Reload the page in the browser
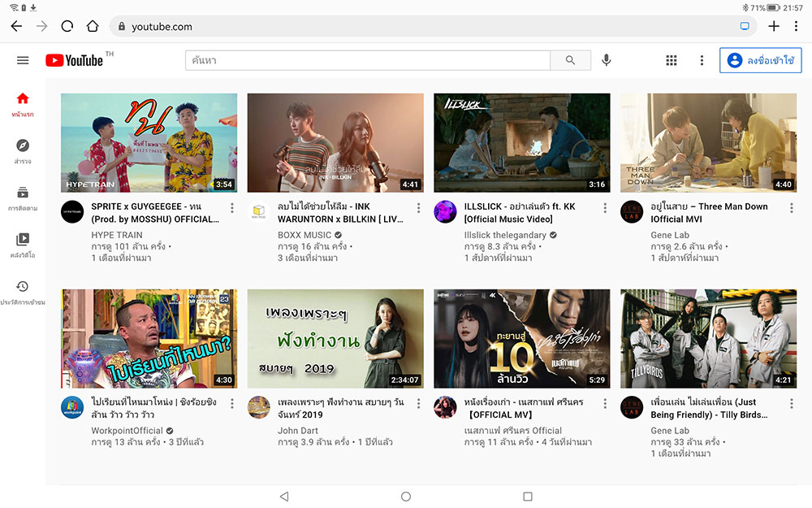This screenshot has width=812, height=508. pos(67,26)
